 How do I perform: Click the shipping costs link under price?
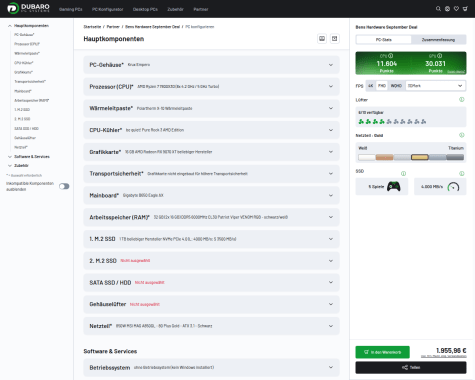[443, 356]
